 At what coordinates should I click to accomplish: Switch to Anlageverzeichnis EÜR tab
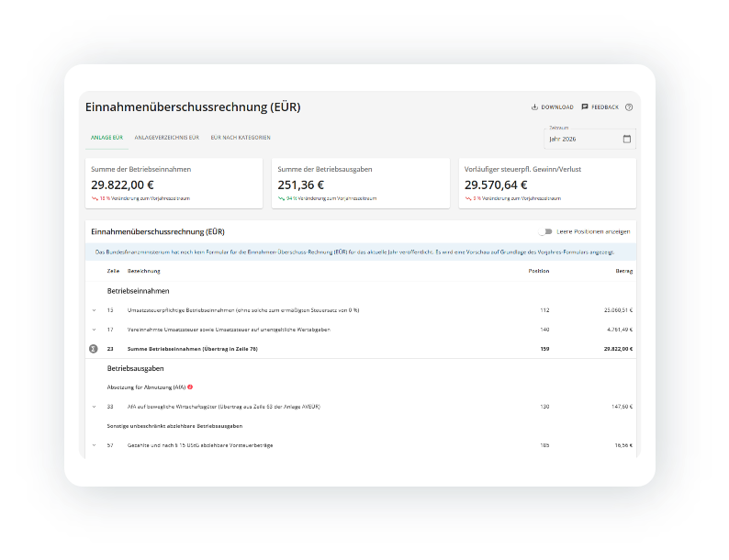click(166, 138)
